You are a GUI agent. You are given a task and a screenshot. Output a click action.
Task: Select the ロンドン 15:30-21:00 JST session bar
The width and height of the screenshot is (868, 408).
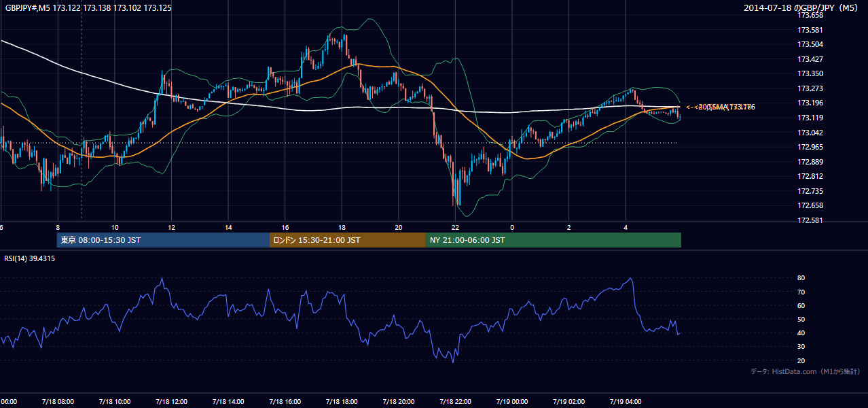click(x=348, y=240)
